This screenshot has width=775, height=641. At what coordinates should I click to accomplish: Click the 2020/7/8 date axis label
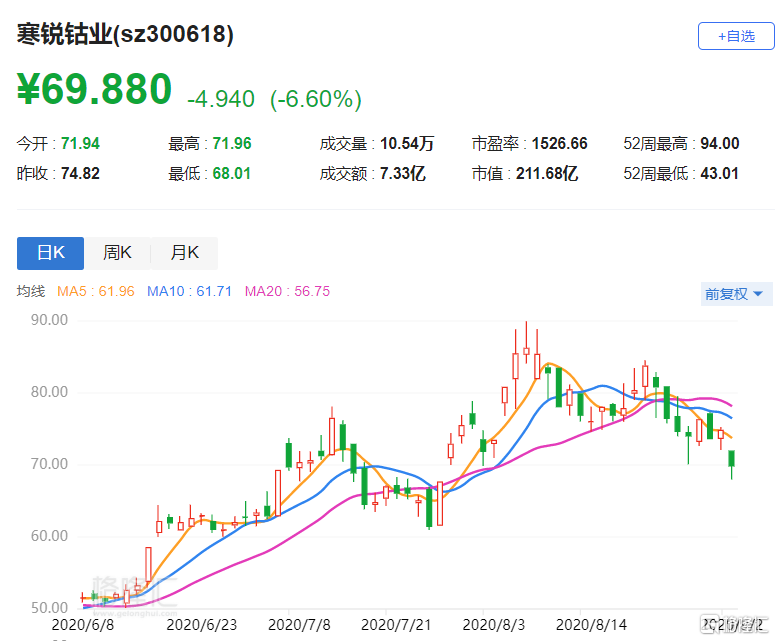[299, 625]
